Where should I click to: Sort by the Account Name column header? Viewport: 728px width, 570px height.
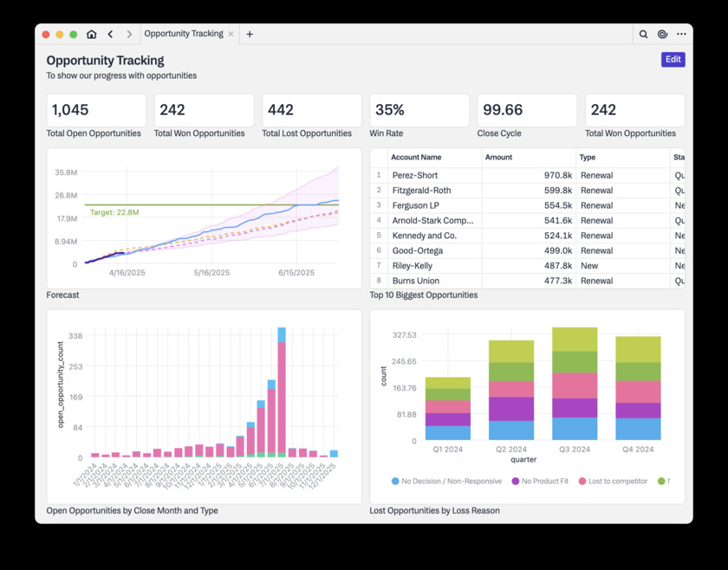(416, 158)
